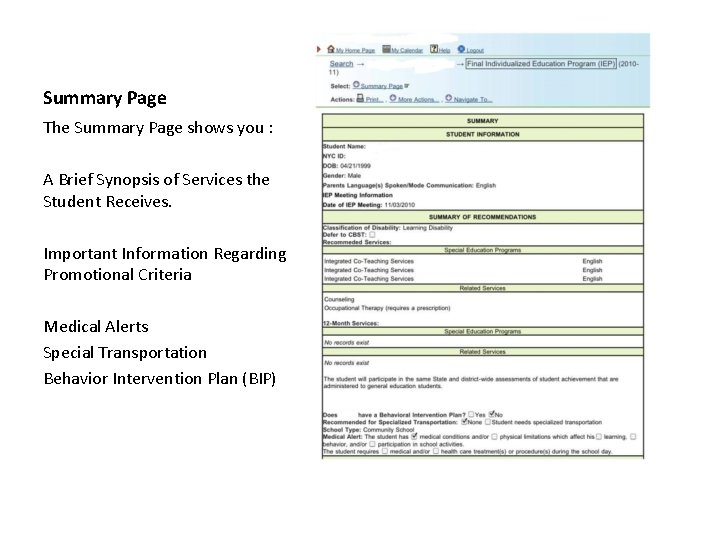The width and height of the screenshot is (720, 540).
Task: Open the Navigate To... menu link
Action: click(x=473, y=99)
